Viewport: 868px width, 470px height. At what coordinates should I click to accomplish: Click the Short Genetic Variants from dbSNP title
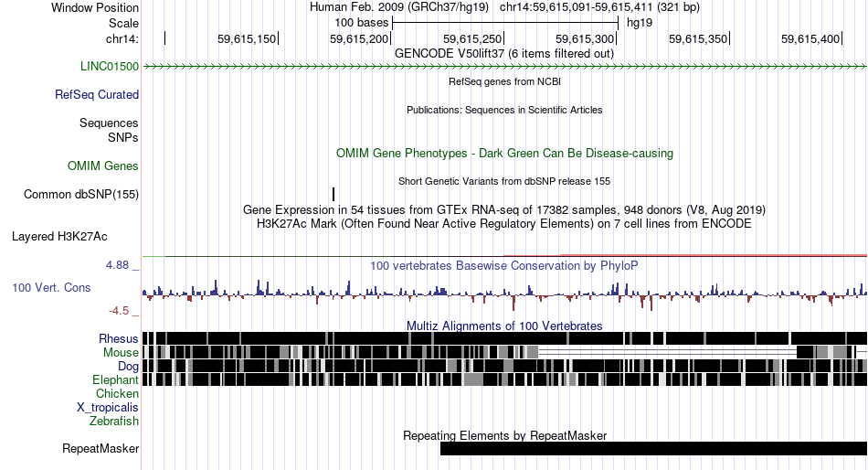pyautogui.click(x=504, y=181)
